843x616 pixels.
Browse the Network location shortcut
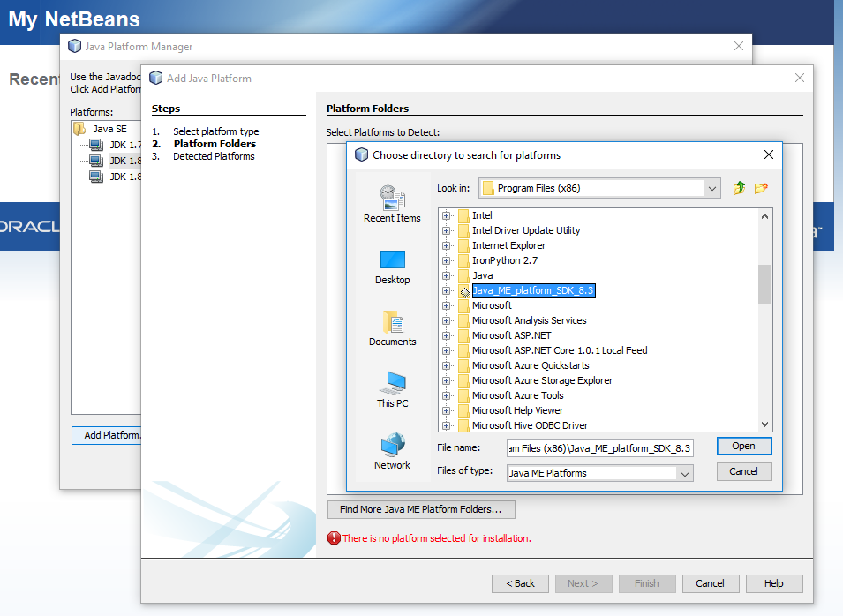pyautogui.click(x=392, y=452)
